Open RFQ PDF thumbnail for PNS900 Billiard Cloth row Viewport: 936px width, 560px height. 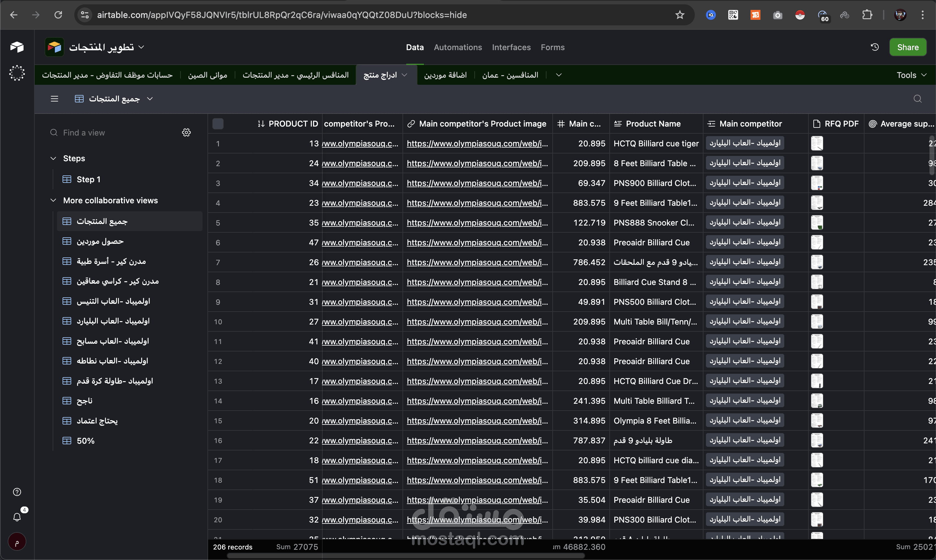click(x=817, y=183)
